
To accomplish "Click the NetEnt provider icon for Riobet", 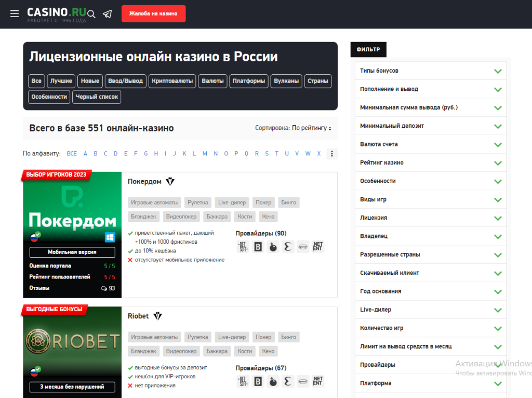I will (318, 381).
